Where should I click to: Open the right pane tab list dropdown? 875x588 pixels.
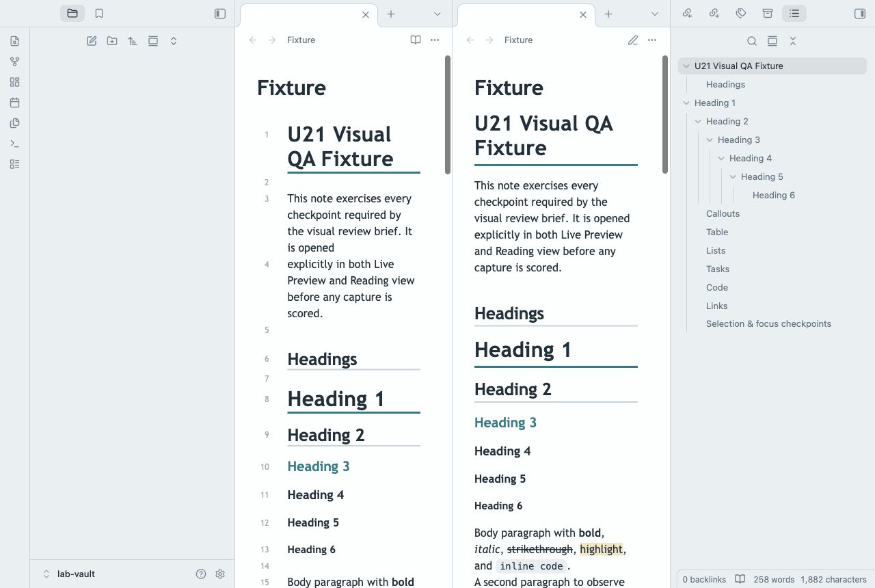[655, 14]
